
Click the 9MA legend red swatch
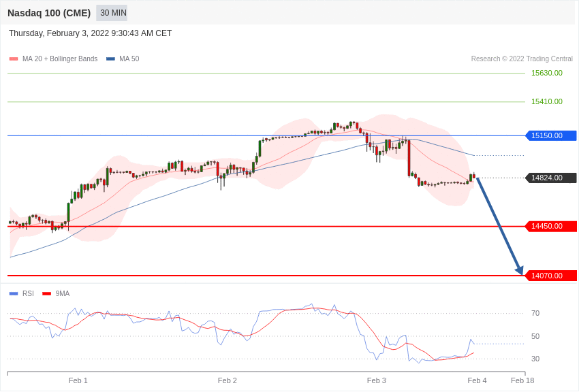point(47,294)
